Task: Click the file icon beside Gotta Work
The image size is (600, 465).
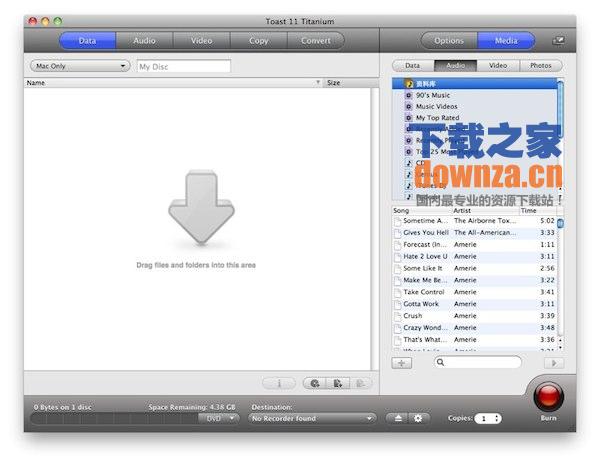Action: [398, 305]
